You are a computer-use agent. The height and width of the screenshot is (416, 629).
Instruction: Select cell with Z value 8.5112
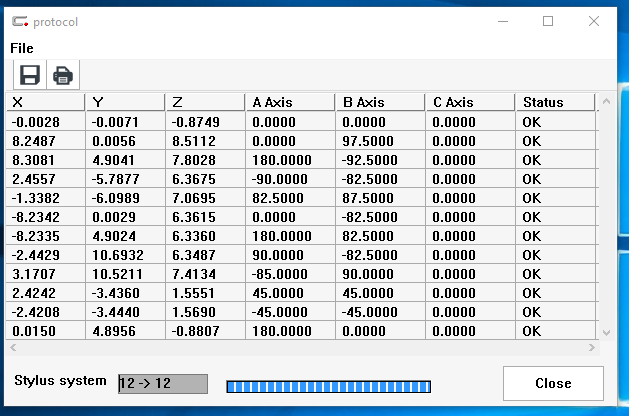(x=205, y=141)
